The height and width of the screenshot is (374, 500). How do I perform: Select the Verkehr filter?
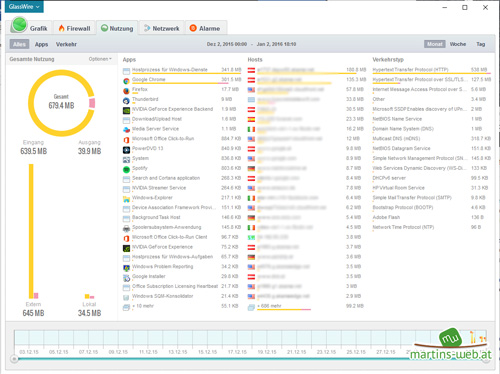pyautogui.click(x=66, y=44)
